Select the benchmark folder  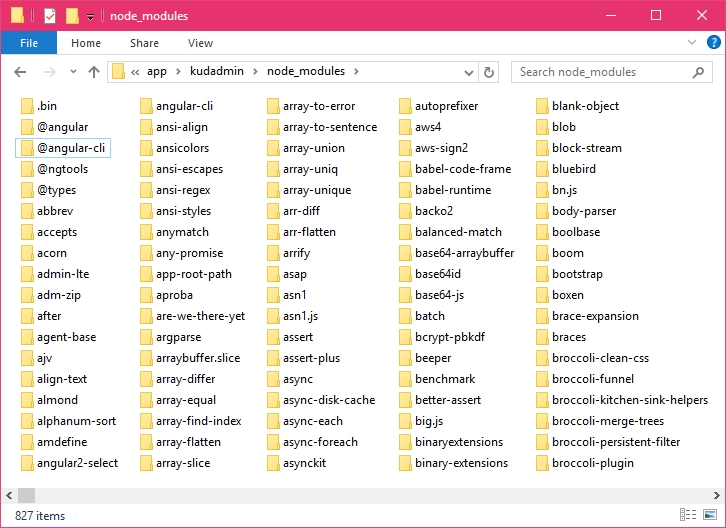pos(438,379)
